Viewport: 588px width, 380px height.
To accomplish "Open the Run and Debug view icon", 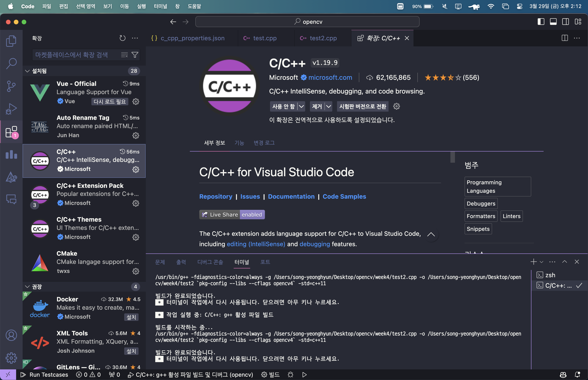I will (11, 109).
